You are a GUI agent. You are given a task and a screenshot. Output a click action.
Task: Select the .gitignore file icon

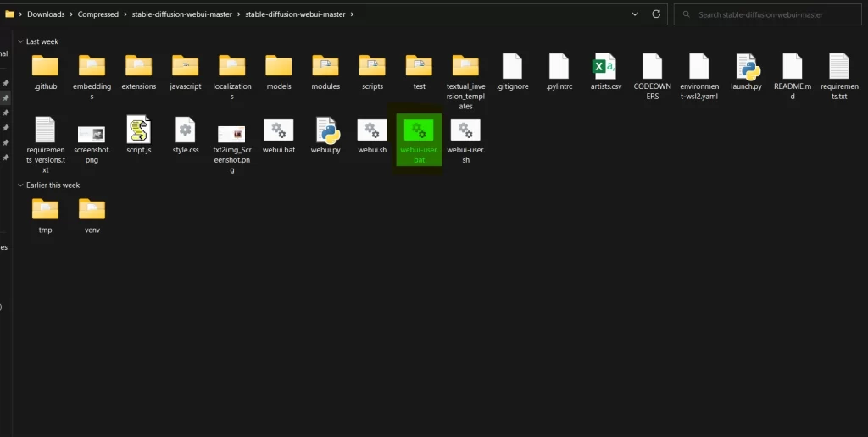pos(512,66)
